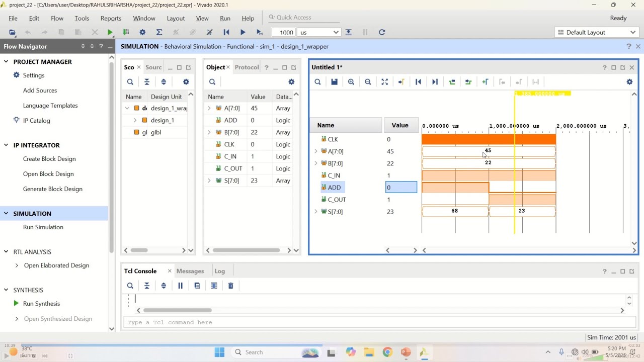Open project icon in main toolbar
The width and height of the screenshot is (644, 362).
(x=12, y=32)
